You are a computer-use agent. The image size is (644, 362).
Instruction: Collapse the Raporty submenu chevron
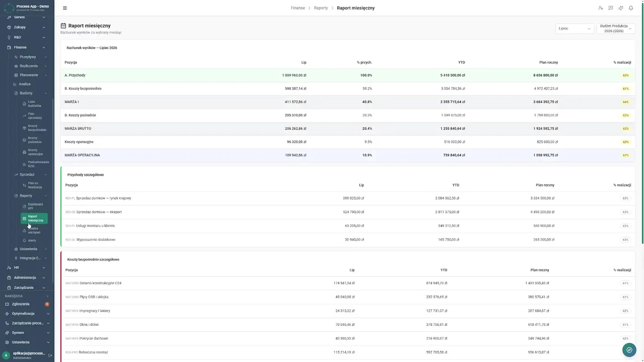[x=46, y=196]
